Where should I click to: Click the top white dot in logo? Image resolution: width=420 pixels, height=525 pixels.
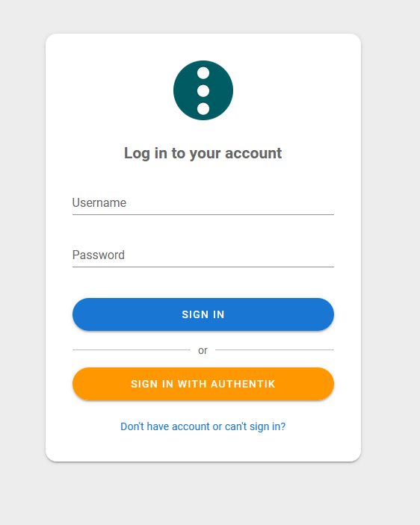click(203, 73)
